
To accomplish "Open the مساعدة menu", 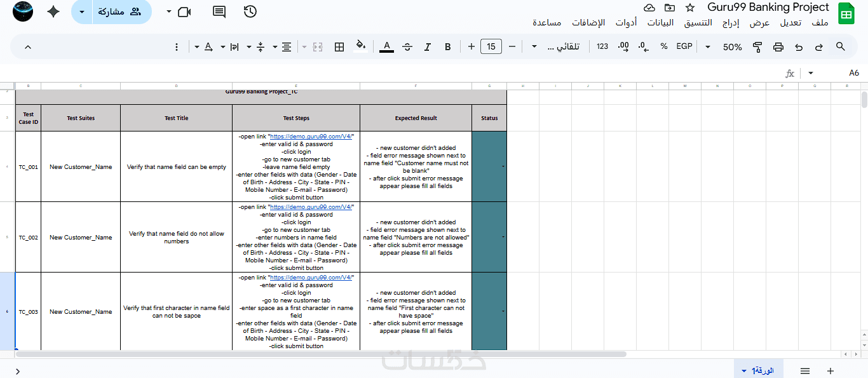I will (x=546, y=23).
